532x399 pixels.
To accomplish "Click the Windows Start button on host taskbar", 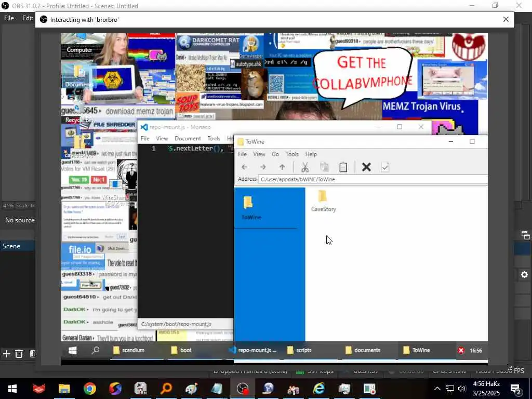I will pos(12,389).
